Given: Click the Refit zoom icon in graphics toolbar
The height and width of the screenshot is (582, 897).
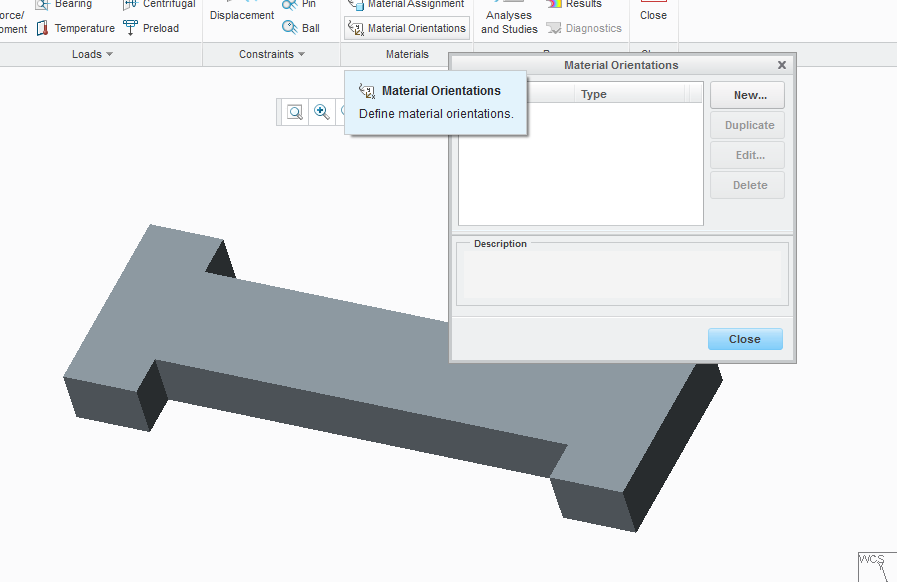Looking at the screenshot, I should (295, 112).
